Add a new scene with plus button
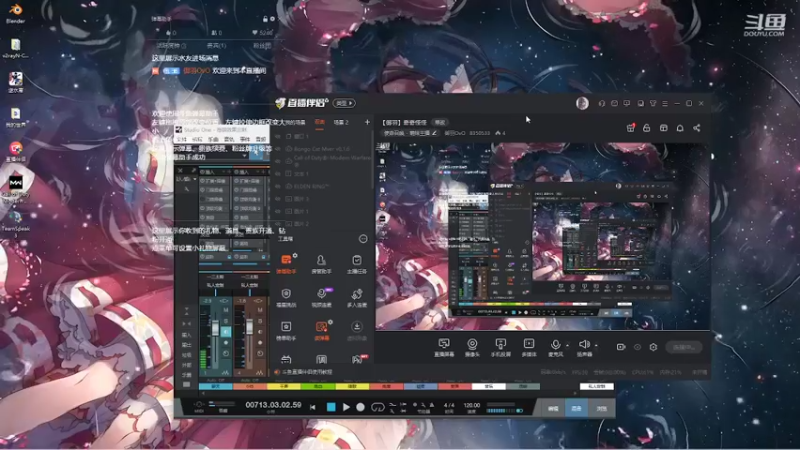The width and height of the screenshot is (800, 450). tap(367, 122)
